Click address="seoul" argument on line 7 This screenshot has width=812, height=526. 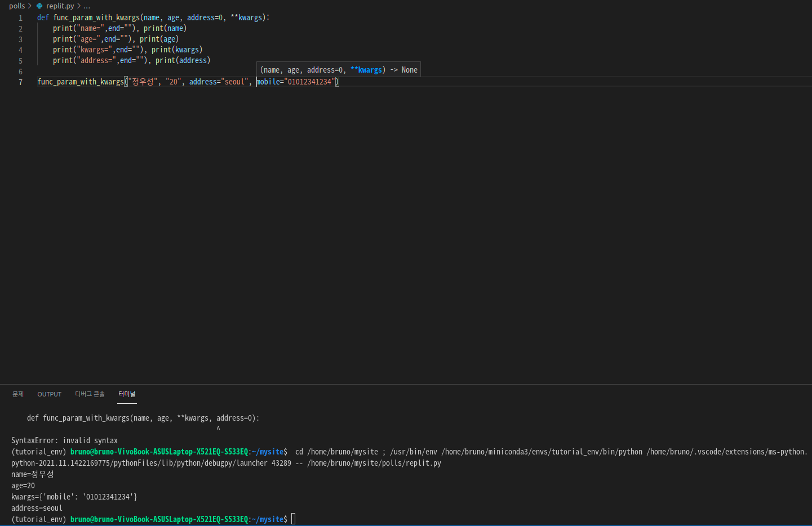click(219, 82)
